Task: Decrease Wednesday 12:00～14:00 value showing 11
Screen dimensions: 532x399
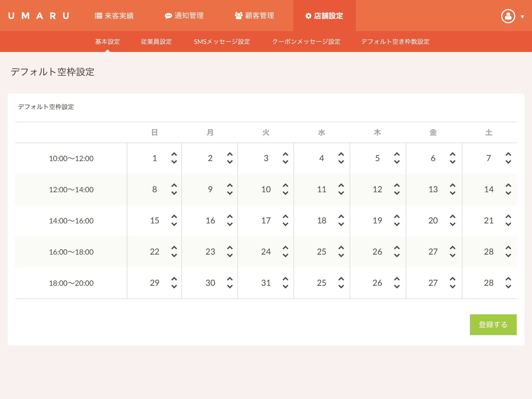Action: (x=341, y=193)
